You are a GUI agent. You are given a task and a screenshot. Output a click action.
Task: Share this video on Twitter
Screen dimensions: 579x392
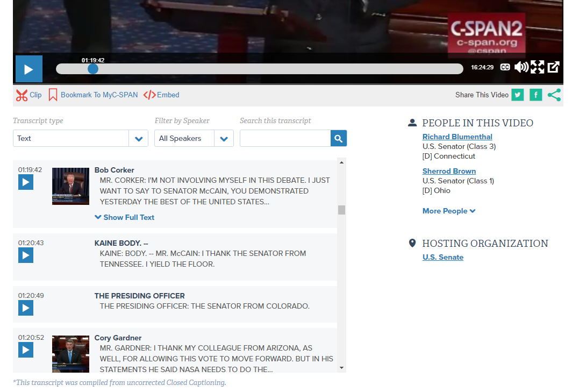pos(517,95)
